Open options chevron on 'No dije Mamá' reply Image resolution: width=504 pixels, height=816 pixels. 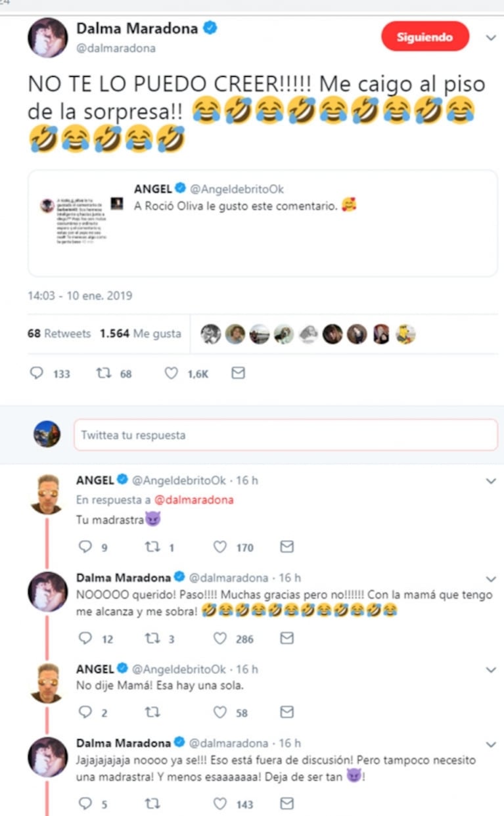click(490, 669)
